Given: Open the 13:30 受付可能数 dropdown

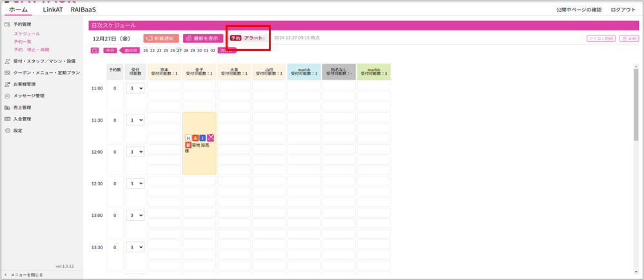Looking at the screenshot, I should coord(135,247).
